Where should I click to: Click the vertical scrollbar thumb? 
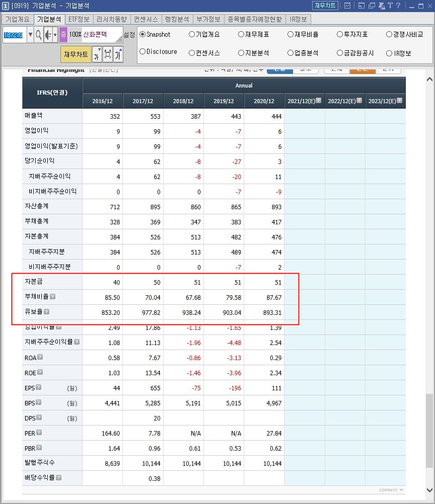click(x=429, y=431)
